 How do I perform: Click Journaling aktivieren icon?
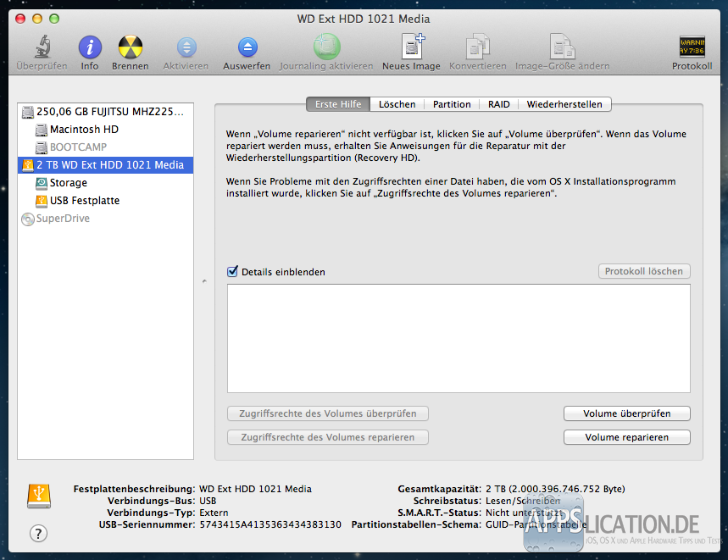click(327, 46)
